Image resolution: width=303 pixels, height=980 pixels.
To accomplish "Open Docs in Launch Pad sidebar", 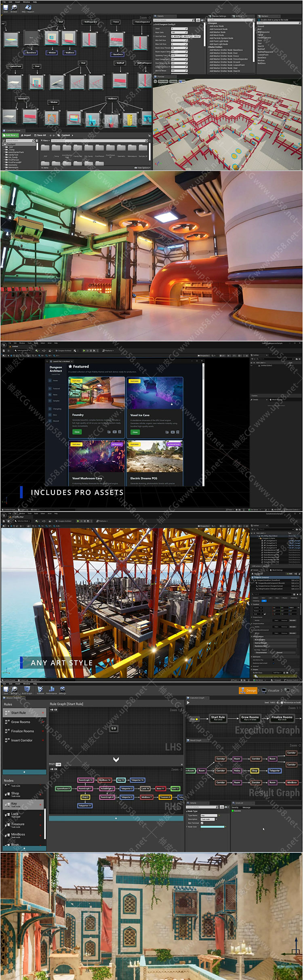I will pyautogui.click(x=53, y=415).
